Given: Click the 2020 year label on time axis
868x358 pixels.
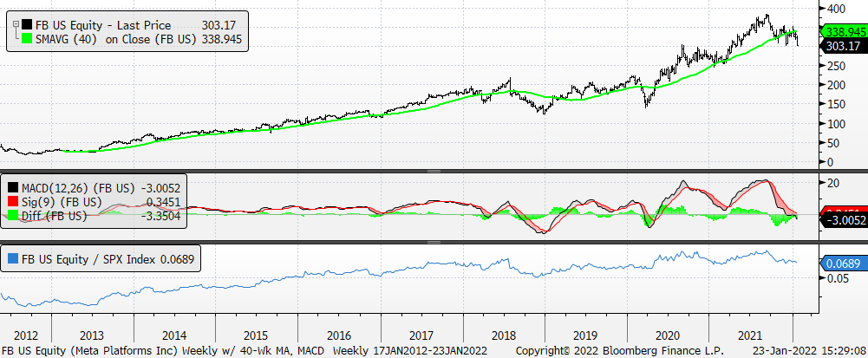Looking at the screenshot, I should [669, 335].
